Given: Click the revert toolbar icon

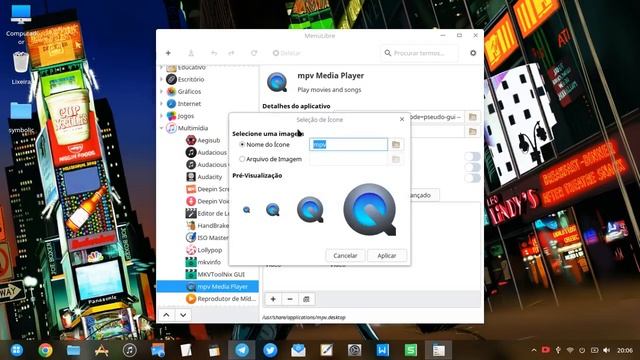Looking at the screenshot, I should point(254,53).
